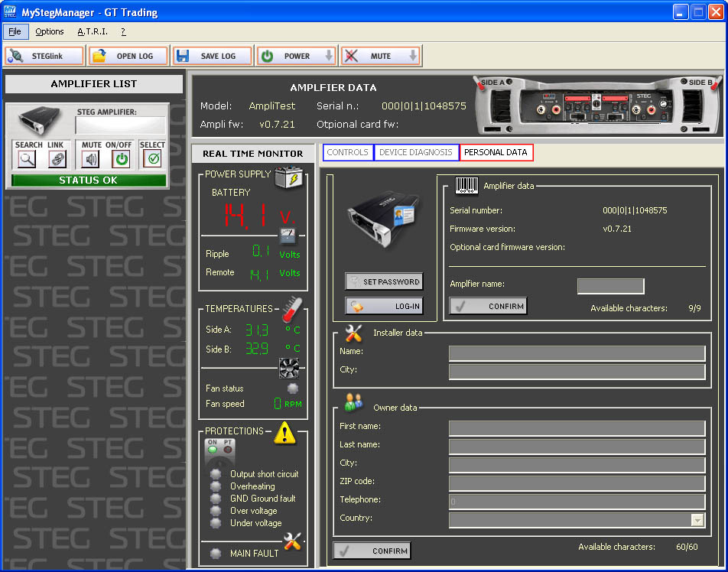Click the SET PASSWORD button
The height and width of the screenshot is (572, 728).
384,281
